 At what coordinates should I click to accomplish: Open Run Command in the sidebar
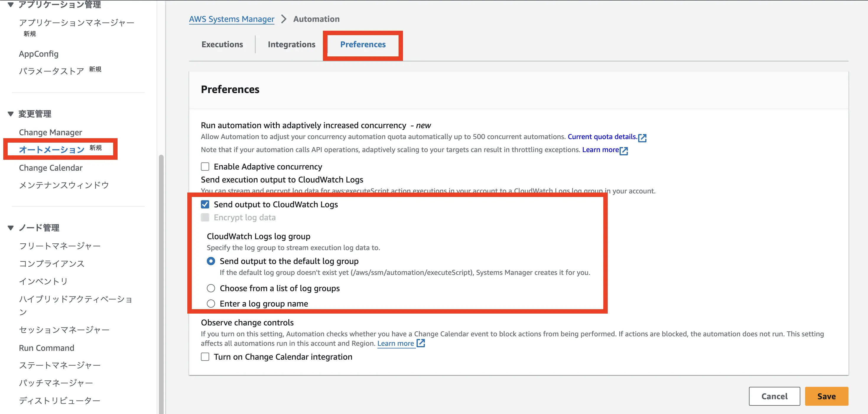pyautogui.click(x=46, y=348)
